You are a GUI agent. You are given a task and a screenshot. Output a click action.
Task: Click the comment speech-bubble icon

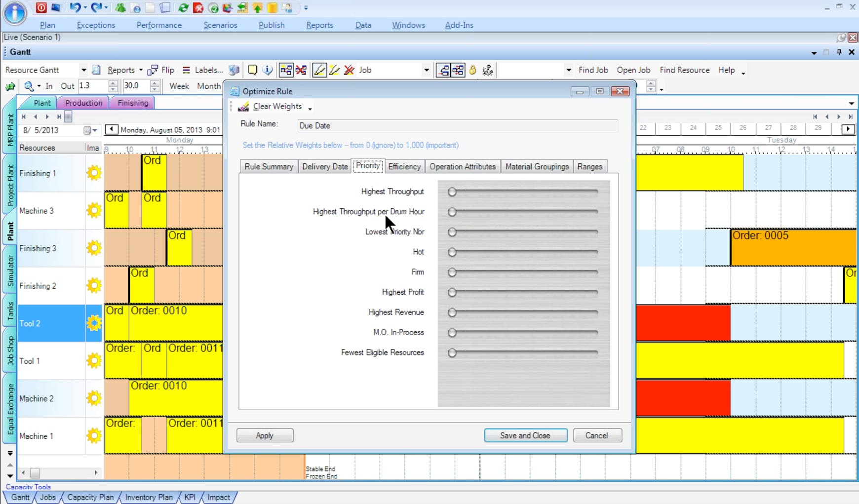pyautogui.click(x=252, y=70)
